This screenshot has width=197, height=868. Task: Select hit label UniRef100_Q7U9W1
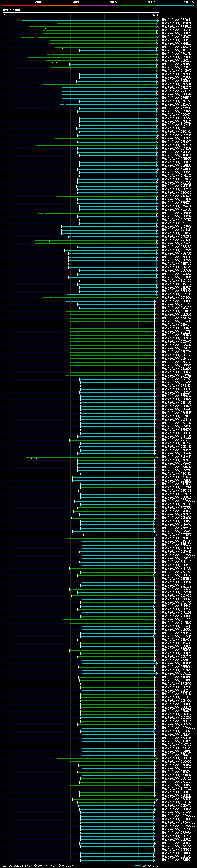(x=176, y=74)
